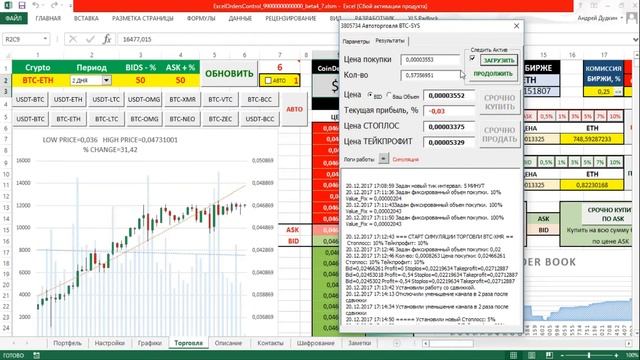Click the ОБНОВИТЬ button
This screenshot has width=640, height=360.
point(229,74)
